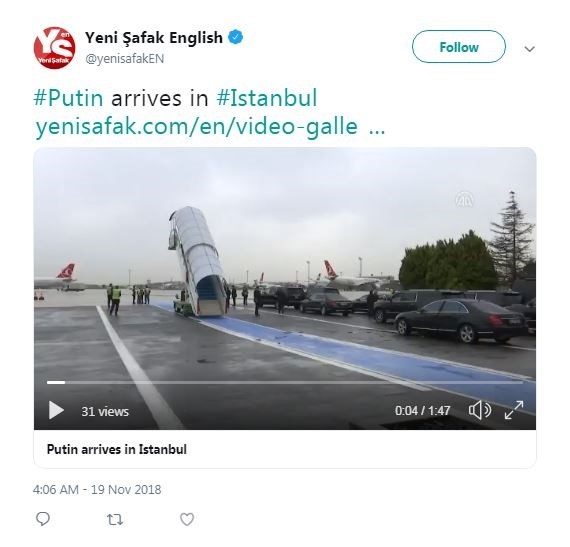
Task: Click the Putin arrives in Istanbul video title
Action: 117,450
